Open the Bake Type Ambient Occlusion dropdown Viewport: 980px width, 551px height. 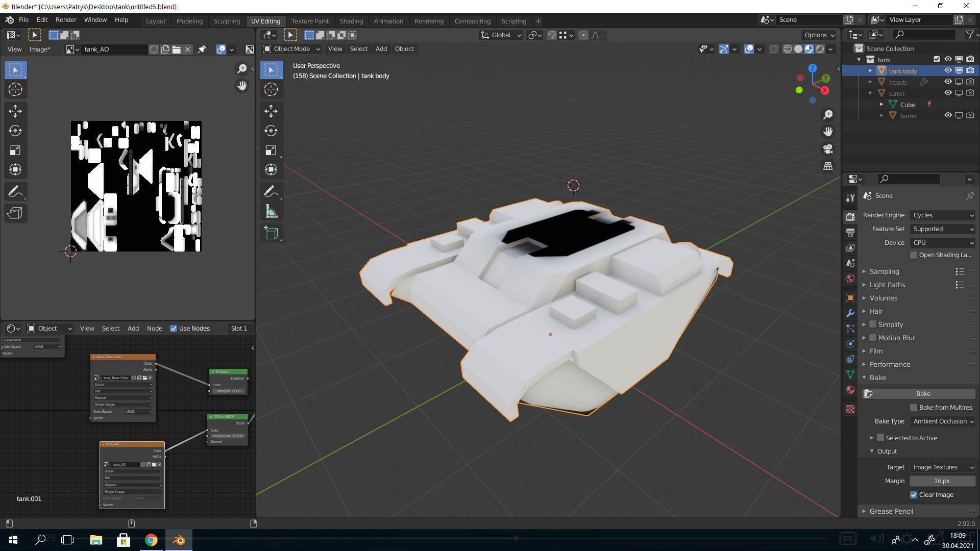(943, 421)
